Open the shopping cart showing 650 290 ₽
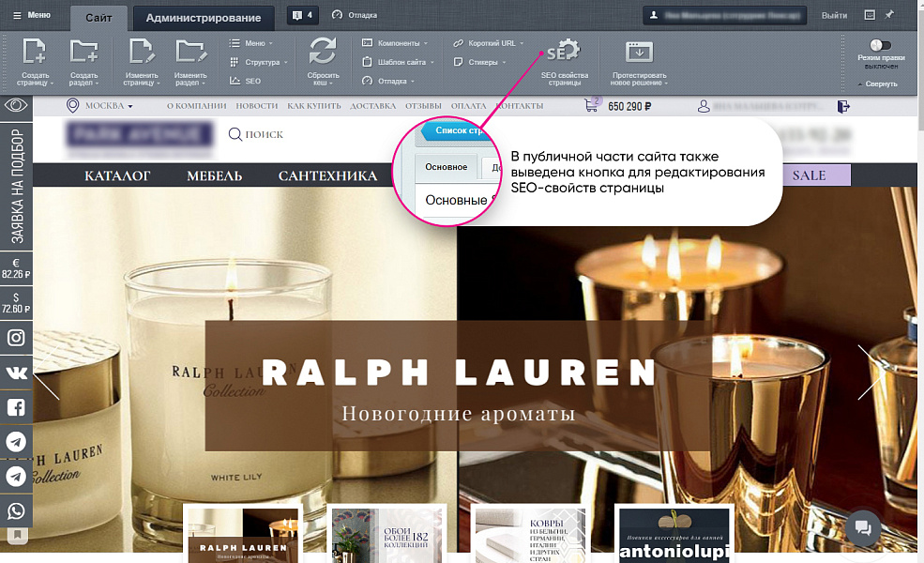The image size is (924, 563). [x=594, y=106]
